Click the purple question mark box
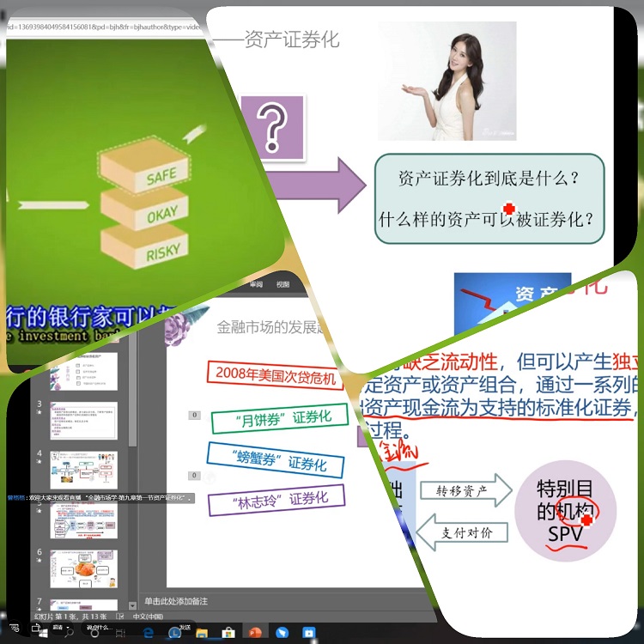Image resolution: width=644 pixels, height=644 pixels. 271,128
